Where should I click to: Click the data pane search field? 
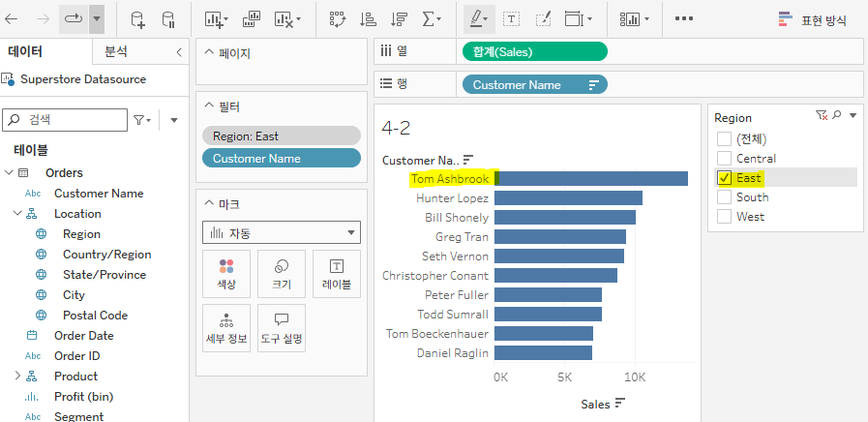click(65, 120)
